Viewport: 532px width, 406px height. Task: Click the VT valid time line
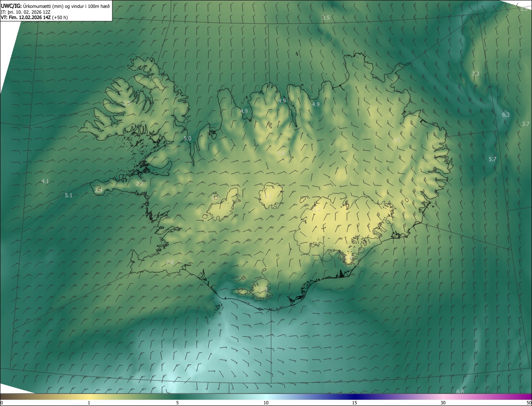pos(34,17)
